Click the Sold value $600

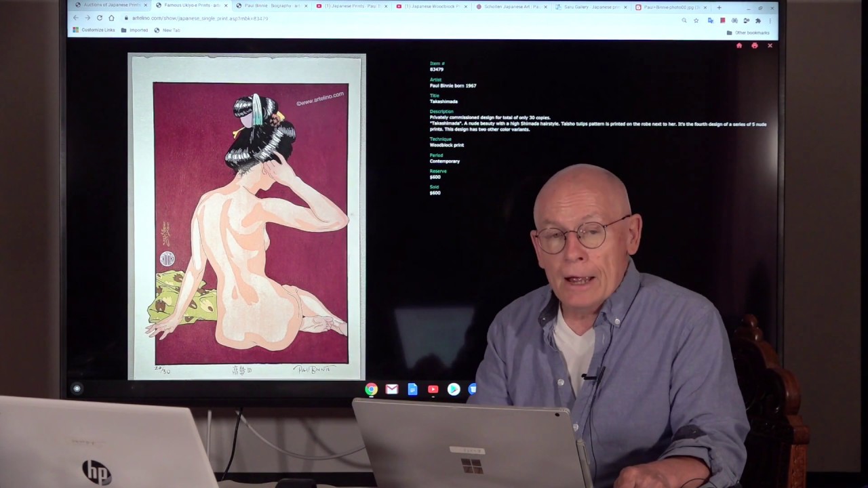[x=435, y=193]
